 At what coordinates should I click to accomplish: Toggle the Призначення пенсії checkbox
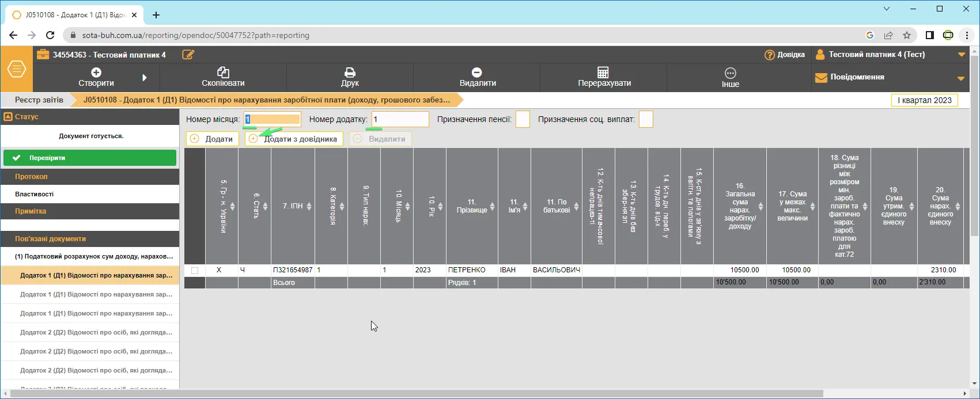523,120
